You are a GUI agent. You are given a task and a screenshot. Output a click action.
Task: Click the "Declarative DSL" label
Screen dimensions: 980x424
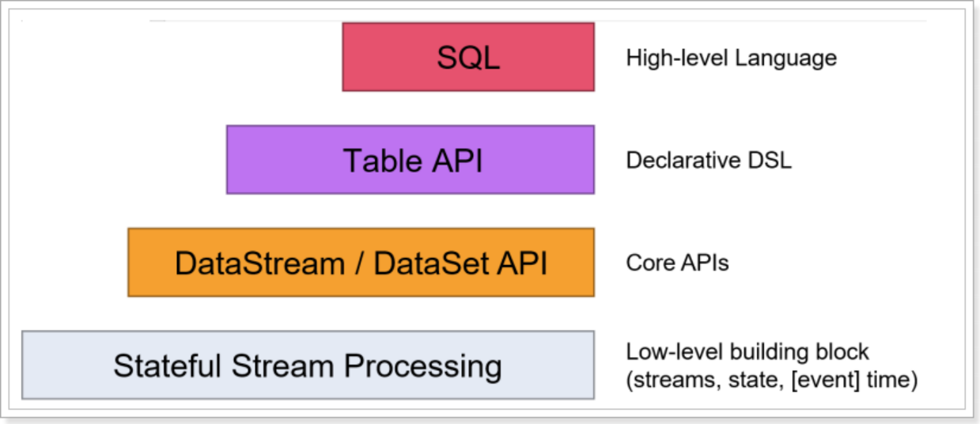[x=709, y=161]
